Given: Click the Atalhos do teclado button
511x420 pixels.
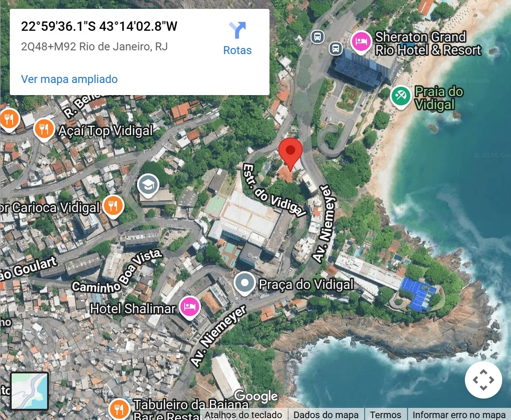Looking at the screenshot, I should click(x=243, y=415).
